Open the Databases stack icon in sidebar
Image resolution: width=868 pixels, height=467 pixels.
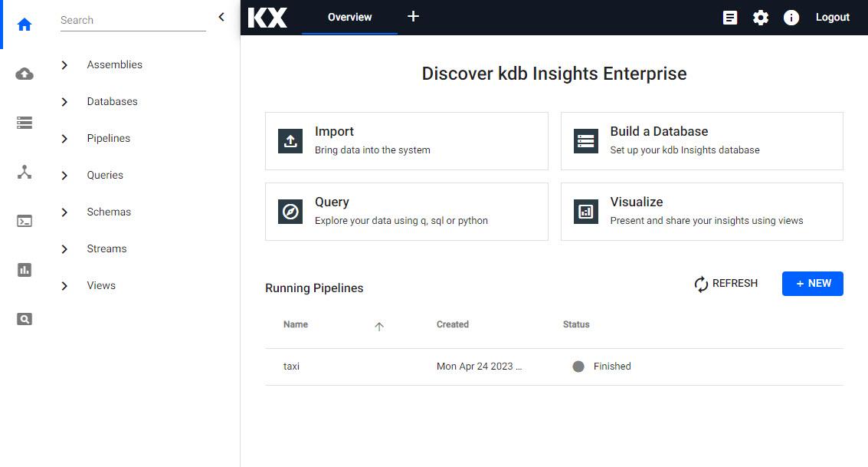click(25, 123)
